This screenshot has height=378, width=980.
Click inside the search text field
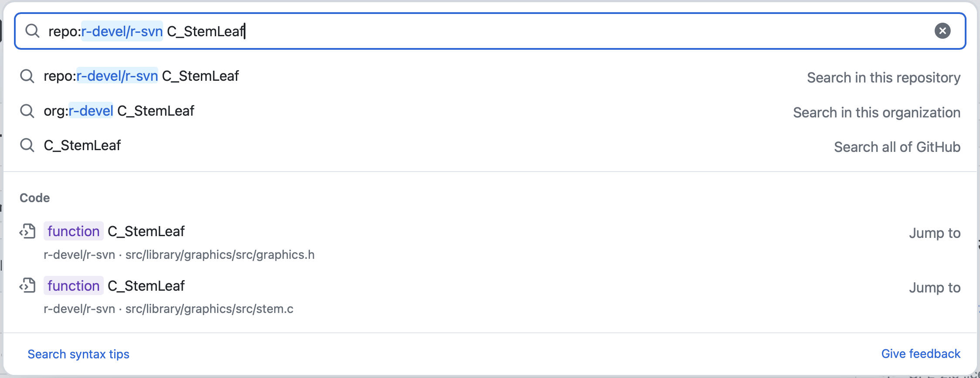[567, 31]
